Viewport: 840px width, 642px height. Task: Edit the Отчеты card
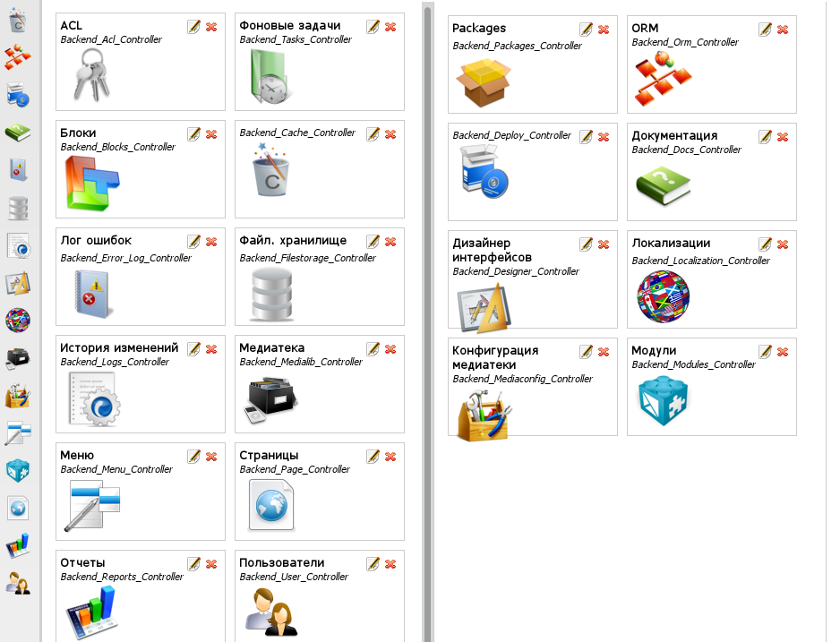(194, 563)
